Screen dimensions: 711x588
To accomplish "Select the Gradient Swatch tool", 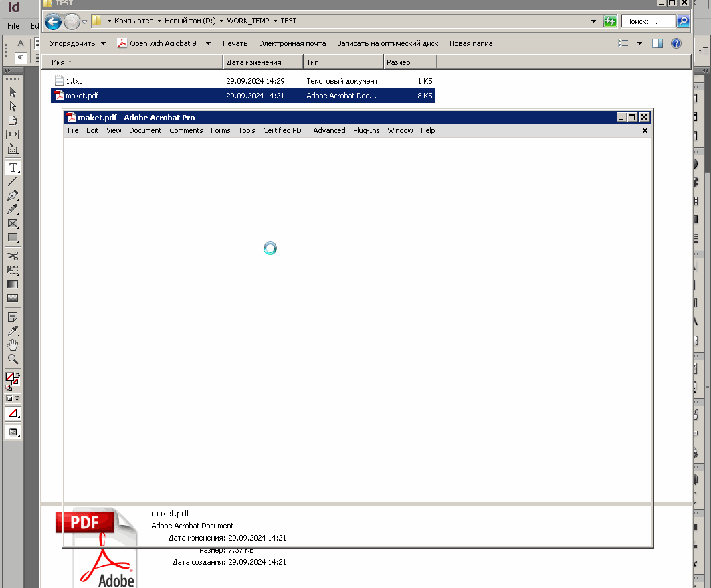I will coord(13,284).
